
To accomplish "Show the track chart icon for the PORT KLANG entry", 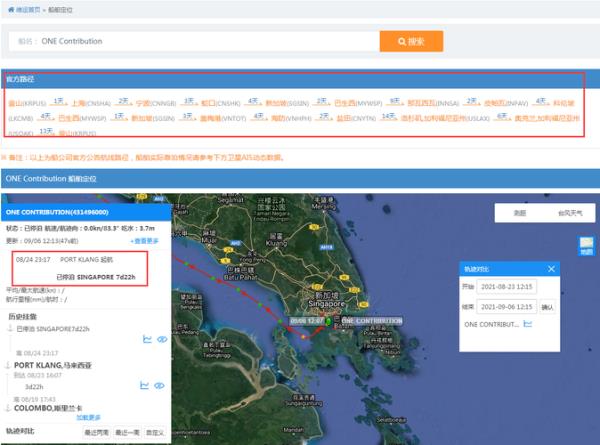I will (144, 385).
